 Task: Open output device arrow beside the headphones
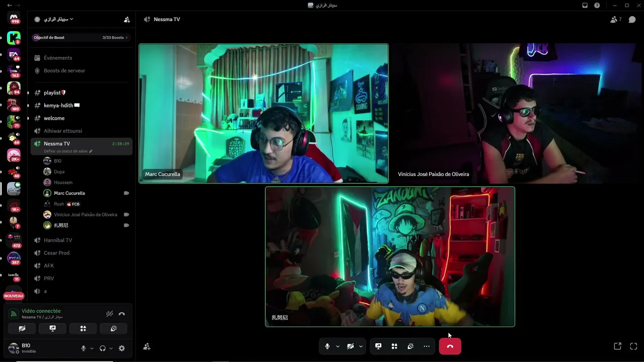pyautogui.click(x=111, y=348)
